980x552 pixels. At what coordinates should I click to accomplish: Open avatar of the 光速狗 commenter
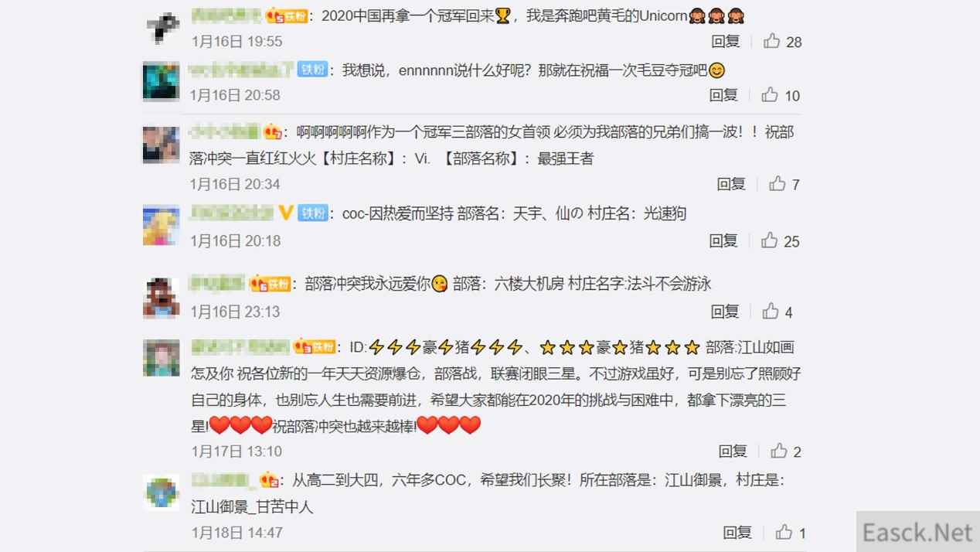click(162, 226)
